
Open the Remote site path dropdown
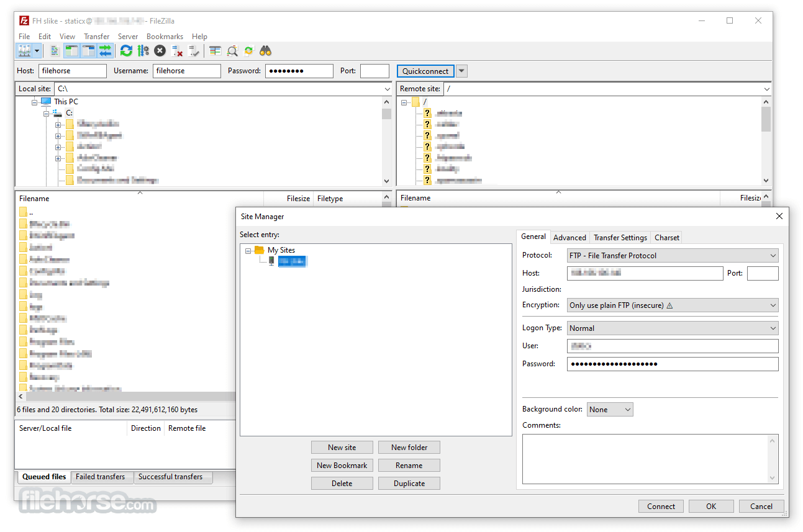(x=766, y=89)
